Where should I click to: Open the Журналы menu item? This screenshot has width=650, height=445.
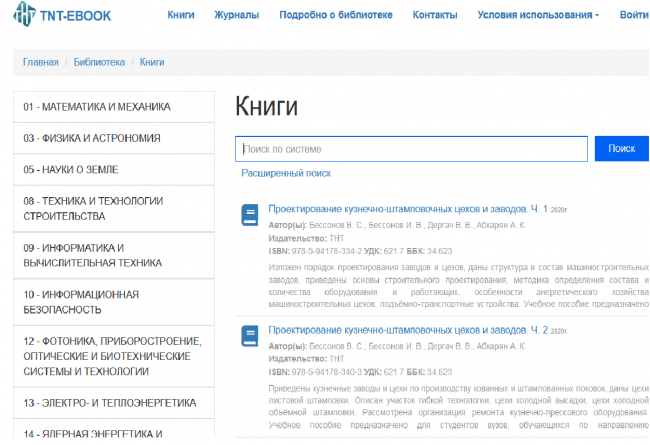237,15
